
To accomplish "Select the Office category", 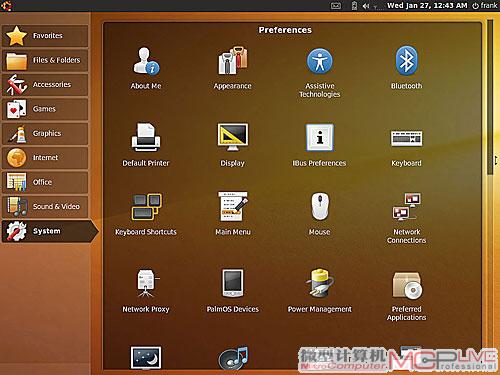I will tap(45, 182).
